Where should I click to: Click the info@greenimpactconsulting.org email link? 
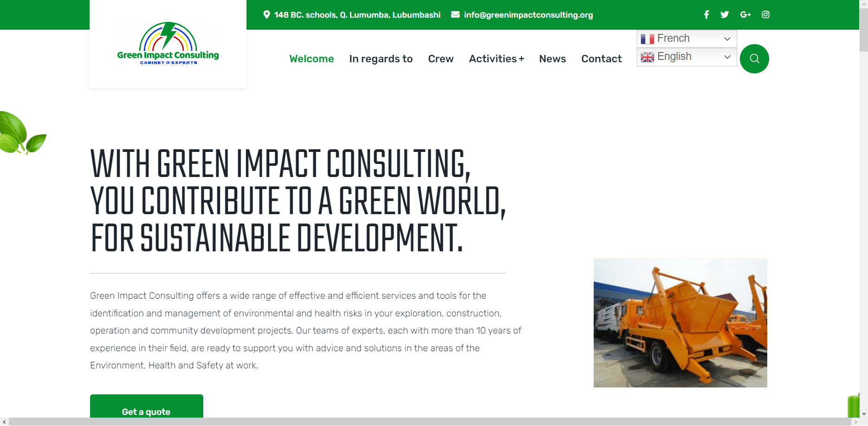coord(528,15)
